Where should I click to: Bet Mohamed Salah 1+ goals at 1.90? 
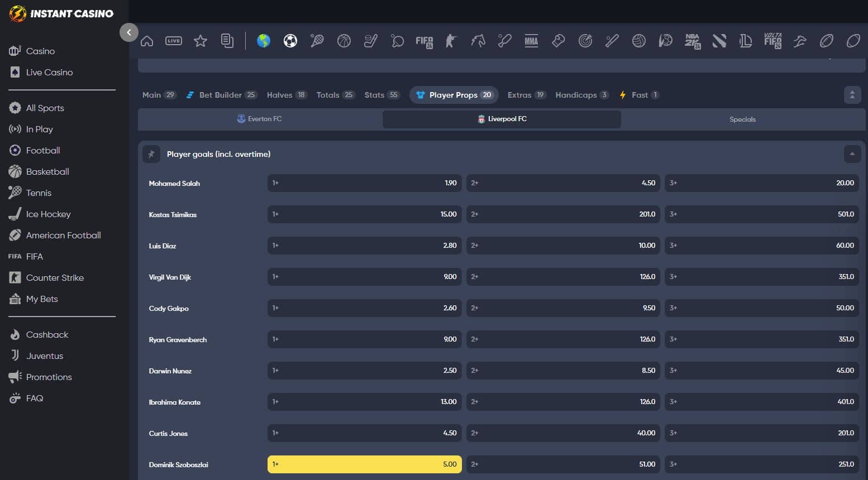tap(365, 183)
